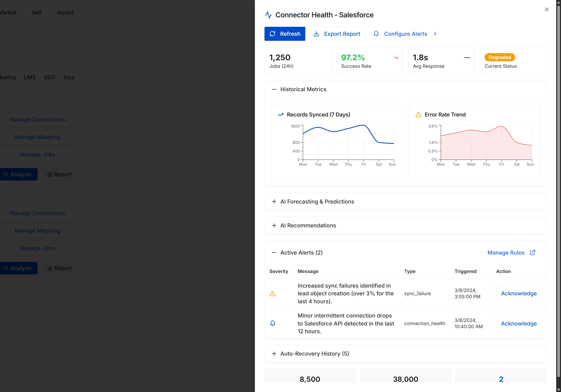The height and width of the screenshot is (392, 561).
Task: Click the Records Synced line chart
Action: (348, 142)
